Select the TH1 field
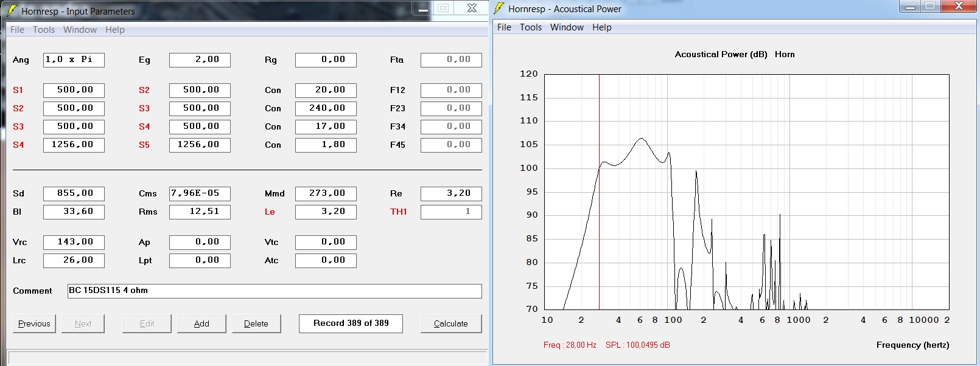 click(451, 212)
